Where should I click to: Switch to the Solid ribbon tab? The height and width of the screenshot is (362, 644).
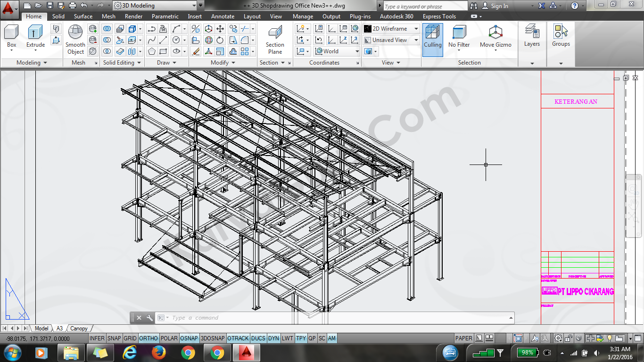(58, 16)
